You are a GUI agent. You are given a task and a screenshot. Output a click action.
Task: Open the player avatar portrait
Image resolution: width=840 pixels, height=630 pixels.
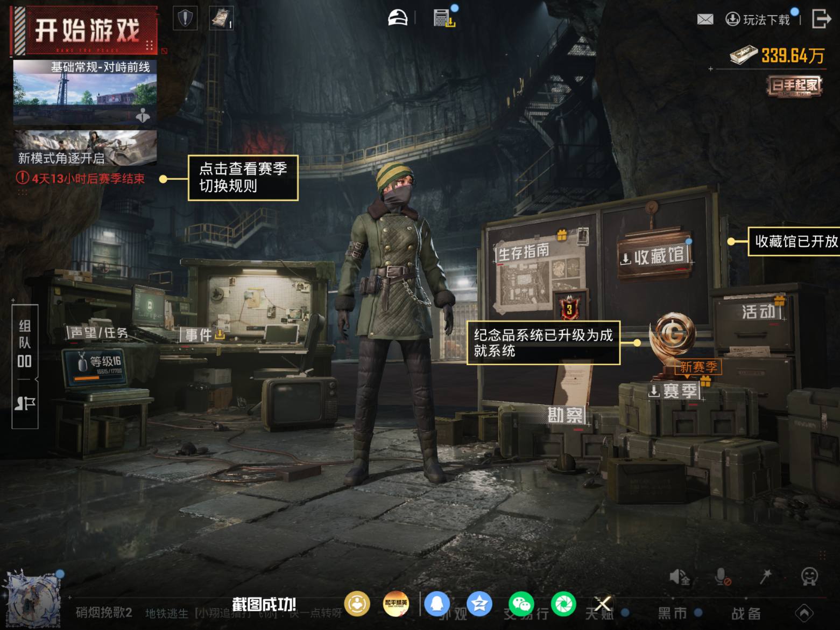[32, 600]
